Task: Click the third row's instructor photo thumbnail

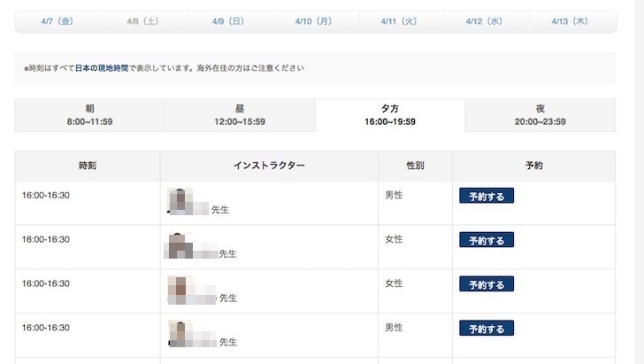Action: 180,290
